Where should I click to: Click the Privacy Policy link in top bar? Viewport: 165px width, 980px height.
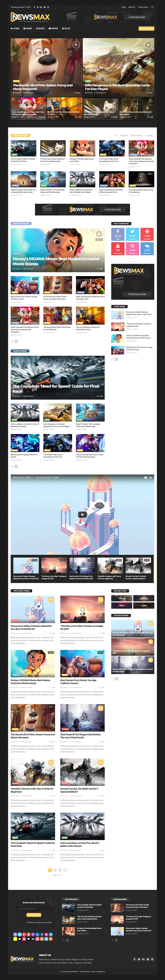[143, 7]
